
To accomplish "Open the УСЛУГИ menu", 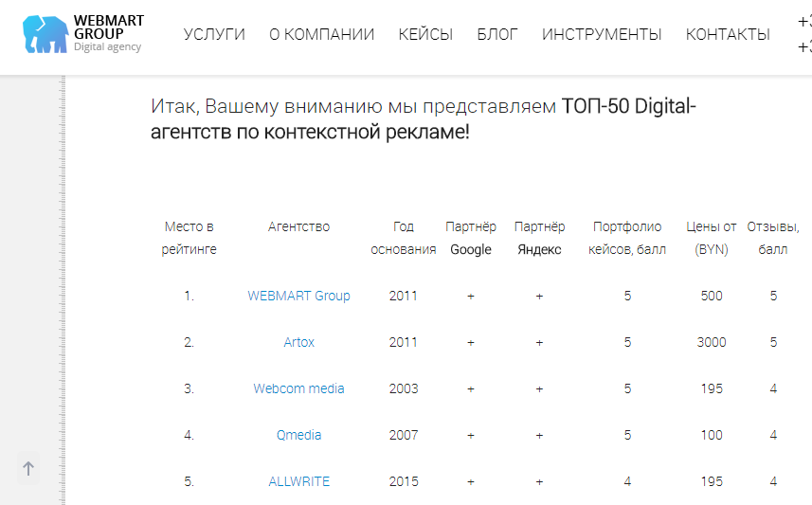I will 214,34.
